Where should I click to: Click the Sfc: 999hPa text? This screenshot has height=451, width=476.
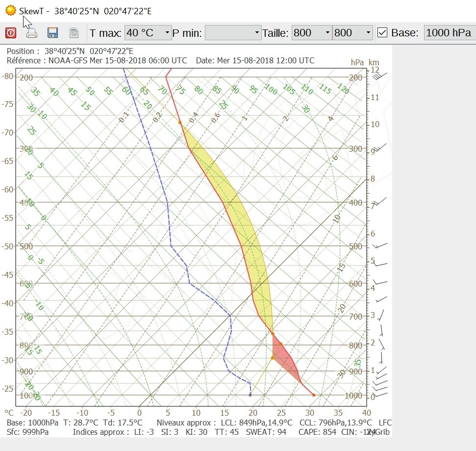27,432
